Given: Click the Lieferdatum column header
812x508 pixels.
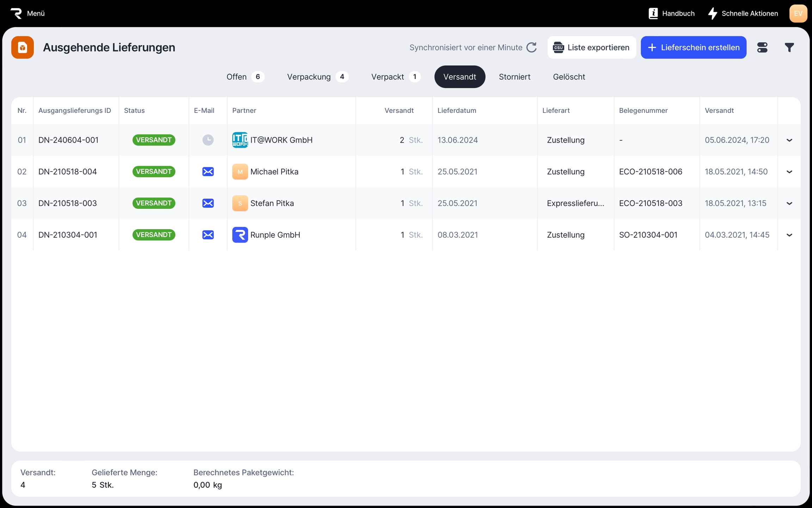Looking at the screenshot, I should click(x=457, y=110).
